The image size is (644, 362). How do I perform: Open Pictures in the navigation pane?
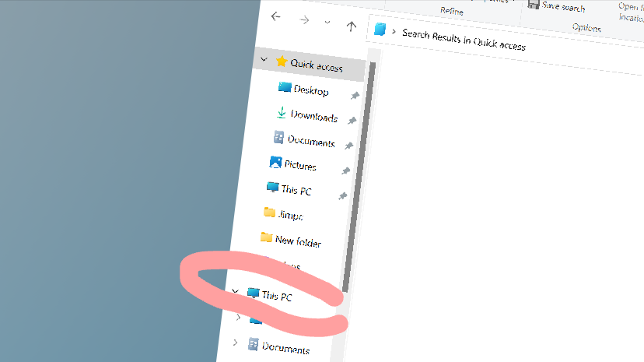[x=300, y=165]
